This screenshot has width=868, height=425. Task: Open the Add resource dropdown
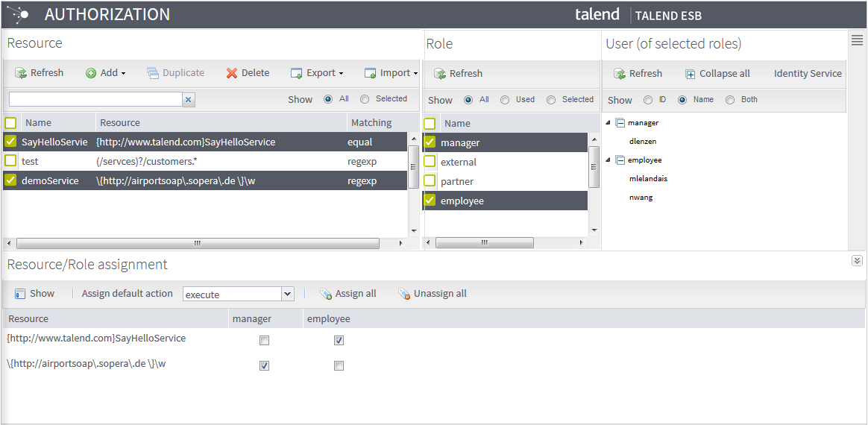106,73
